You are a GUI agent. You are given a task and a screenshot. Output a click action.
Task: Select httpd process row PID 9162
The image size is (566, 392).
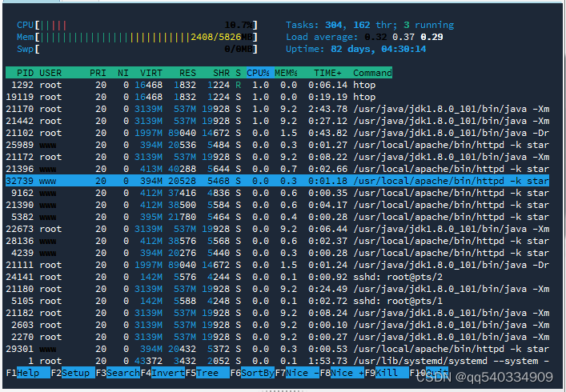click(277, 193)
